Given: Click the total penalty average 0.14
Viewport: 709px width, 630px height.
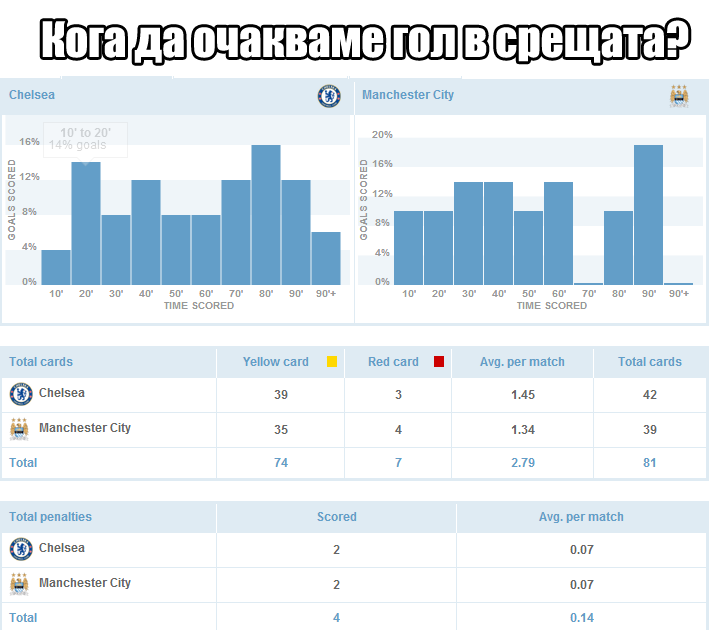Looking at the screenshot, I should (x=581, y=617).
